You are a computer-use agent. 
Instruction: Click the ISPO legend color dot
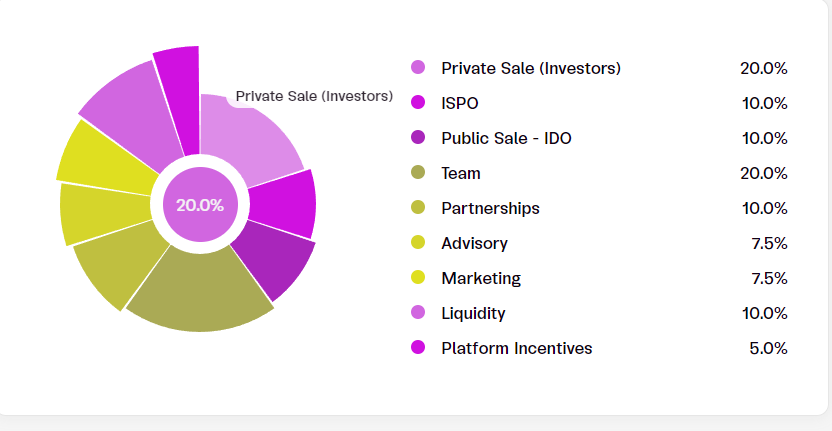(418, 103)
